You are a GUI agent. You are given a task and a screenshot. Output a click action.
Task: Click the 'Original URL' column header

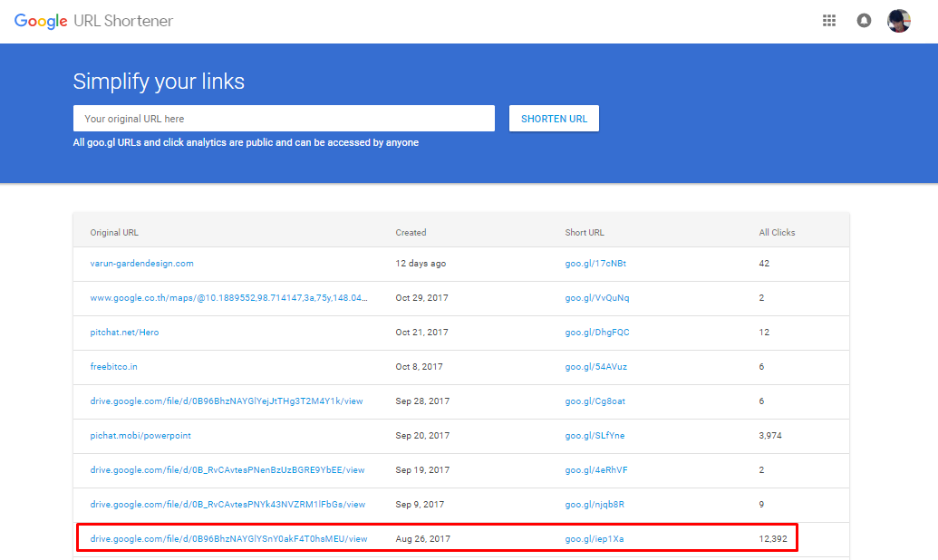click(x=114, y=233)
